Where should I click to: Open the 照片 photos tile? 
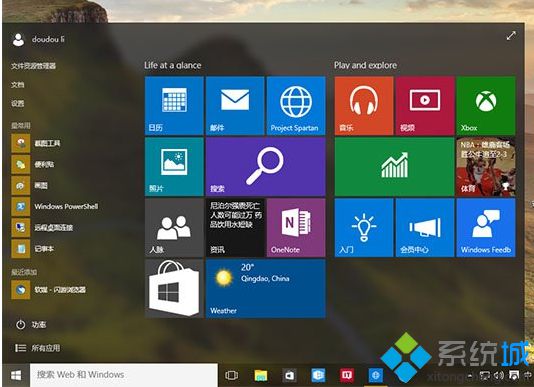click(174, 167)
